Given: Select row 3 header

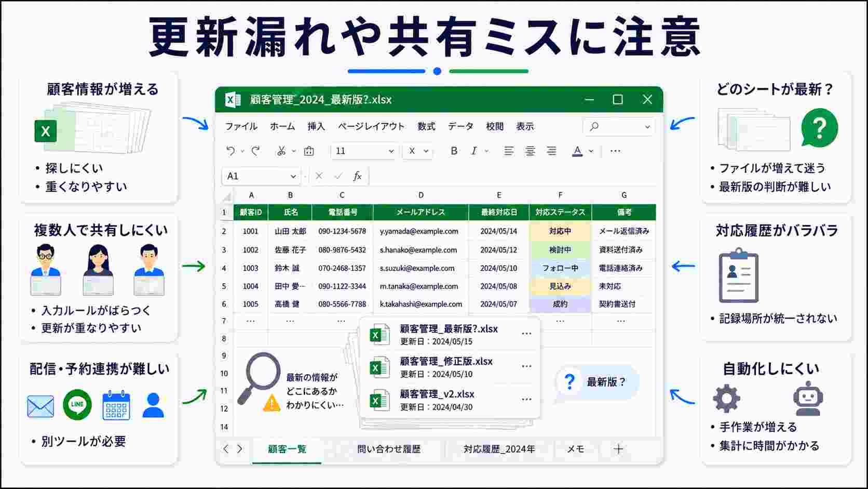Looking at the screenshot, I should click(x=224, y=249).
